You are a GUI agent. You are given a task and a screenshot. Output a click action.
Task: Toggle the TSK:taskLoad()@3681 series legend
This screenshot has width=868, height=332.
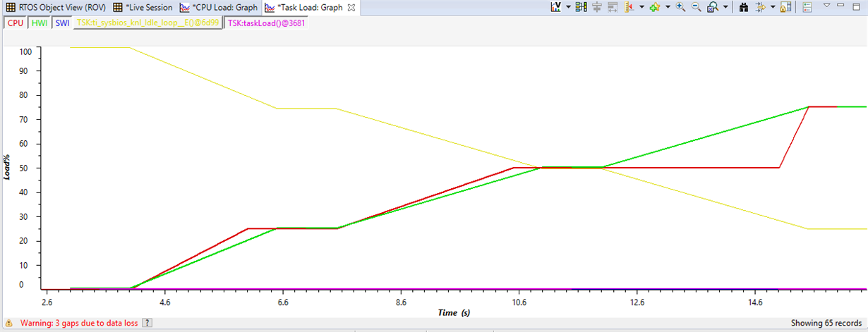tap(266, 23)
